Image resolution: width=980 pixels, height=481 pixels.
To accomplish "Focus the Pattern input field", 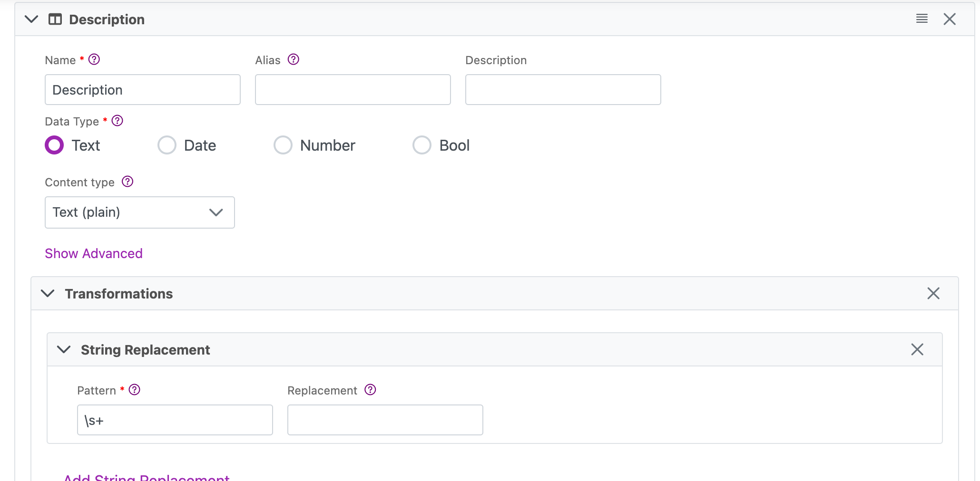I will [175, 420].
